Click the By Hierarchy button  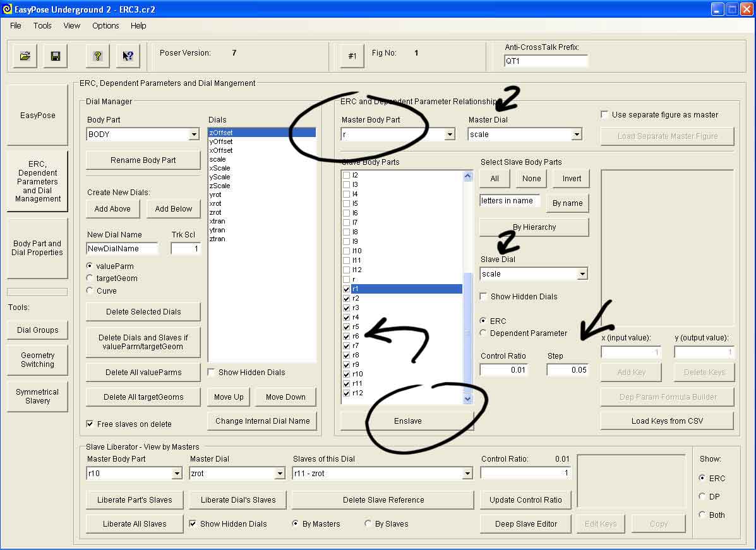pyautogui.click(x=534, y=227)
